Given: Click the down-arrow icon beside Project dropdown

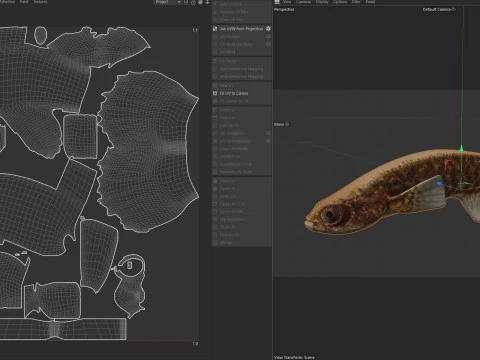Looking at the screenshot, I should pos(207,2).
